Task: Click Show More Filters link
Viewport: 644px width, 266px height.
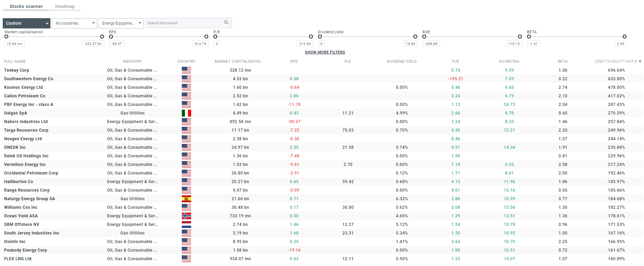Action: click(x=325, y=52)
